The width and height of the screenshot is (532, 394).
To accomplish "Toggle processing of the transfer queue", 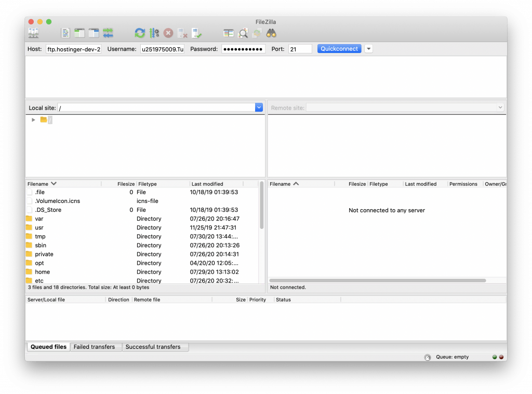I will (154, 32).
